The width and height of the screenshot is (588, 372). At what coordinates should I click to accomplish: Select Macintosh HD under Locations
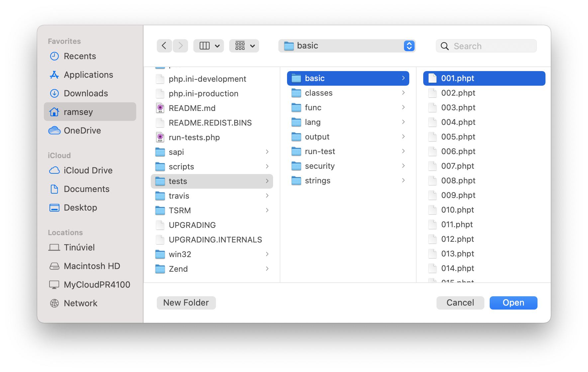pos(92,266)
